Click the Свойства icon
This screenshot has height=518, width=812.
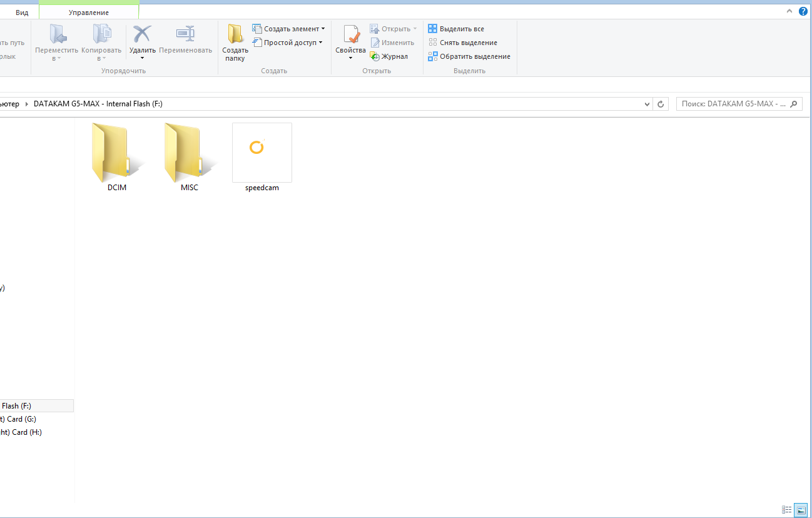(350, 34)
